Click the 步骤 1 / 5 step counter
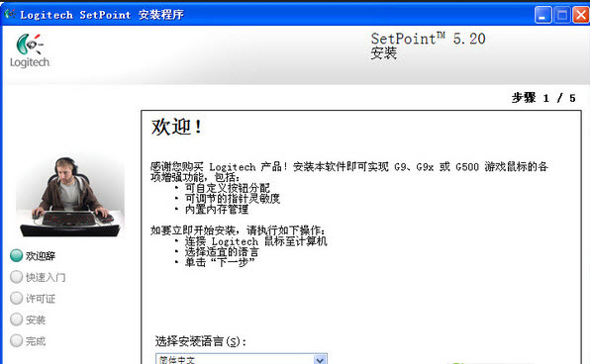Viewport: 590px width, 364px height. click(543, 98)
